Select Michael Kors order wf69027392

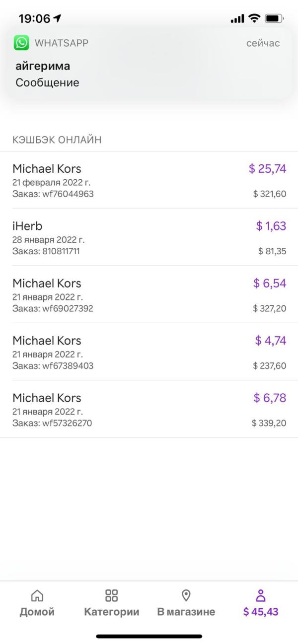click(149, 294)
